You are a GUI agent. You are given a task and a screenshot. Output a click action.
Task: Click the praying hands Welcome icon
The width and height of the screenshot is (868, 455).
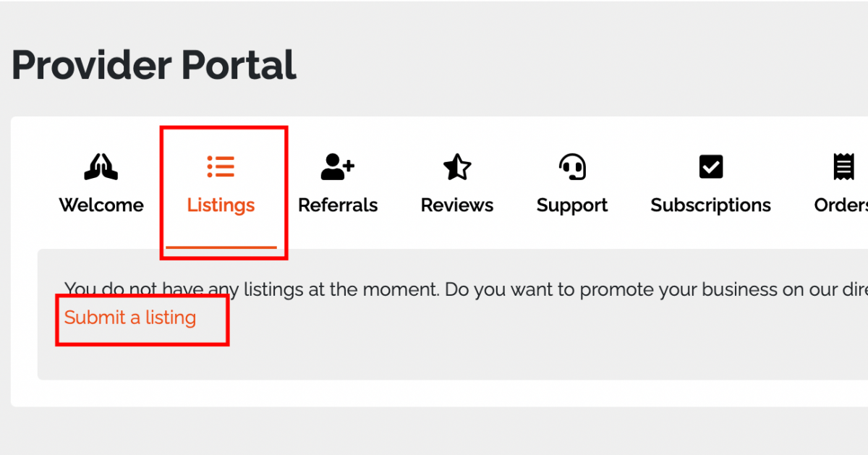click(x=101, y=167)
